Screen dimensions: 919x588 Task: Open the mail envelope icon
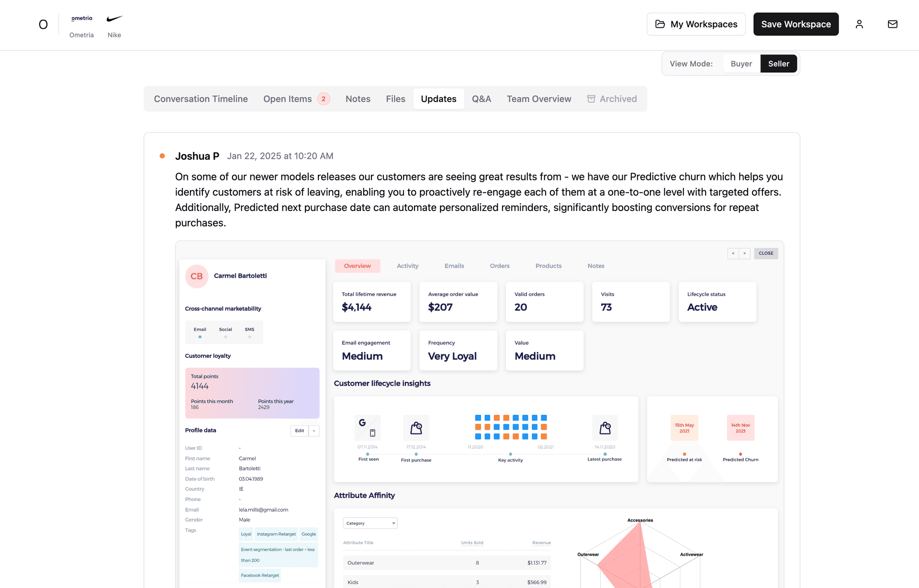tap(892, 24)
